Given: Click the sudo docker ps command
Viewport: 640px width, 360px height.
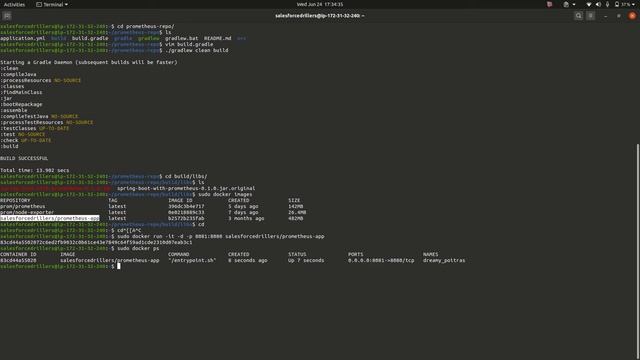Looking at the screenshot, I should 138,248.
